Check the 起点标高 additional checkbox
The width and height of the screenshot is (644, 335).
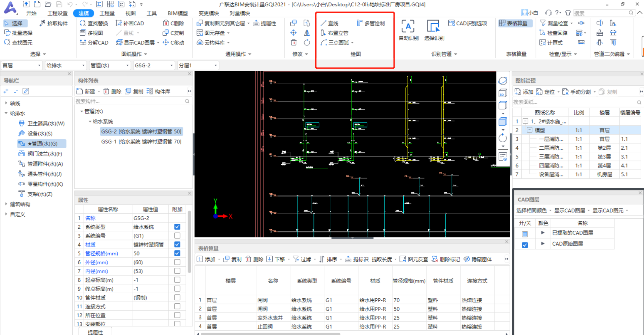coord(177,280)
